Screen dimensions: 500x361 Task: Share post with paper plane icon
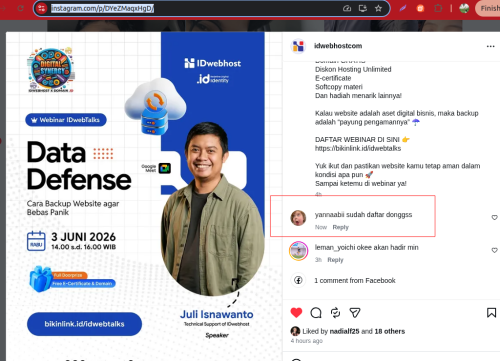[x=355, y=313]
